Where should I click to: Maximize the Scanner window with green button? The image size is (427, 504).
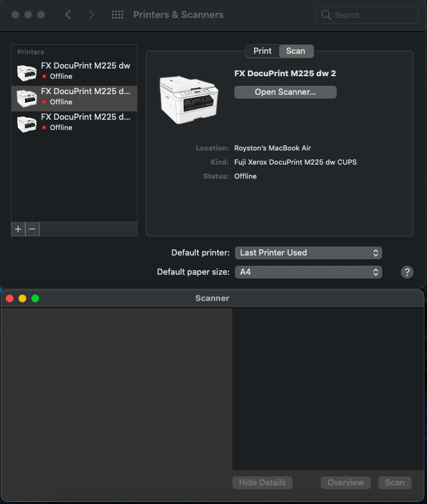35,298
